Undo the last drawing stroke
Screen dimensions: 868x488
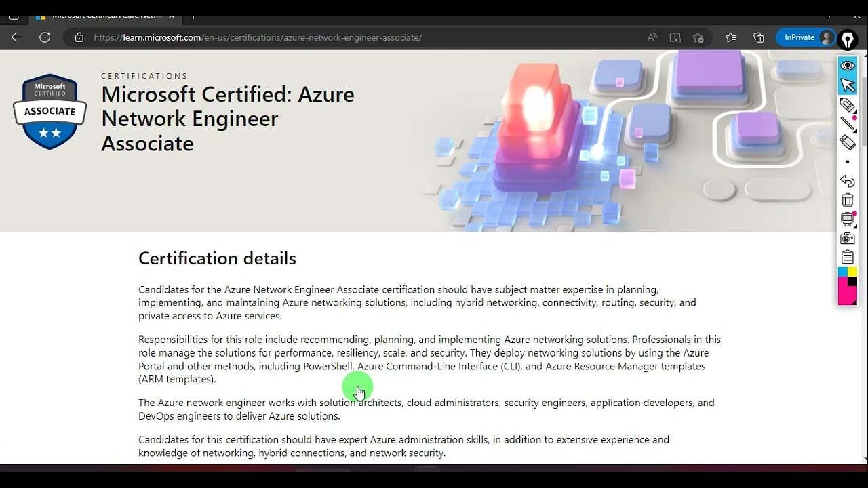(x=848, y=181)
